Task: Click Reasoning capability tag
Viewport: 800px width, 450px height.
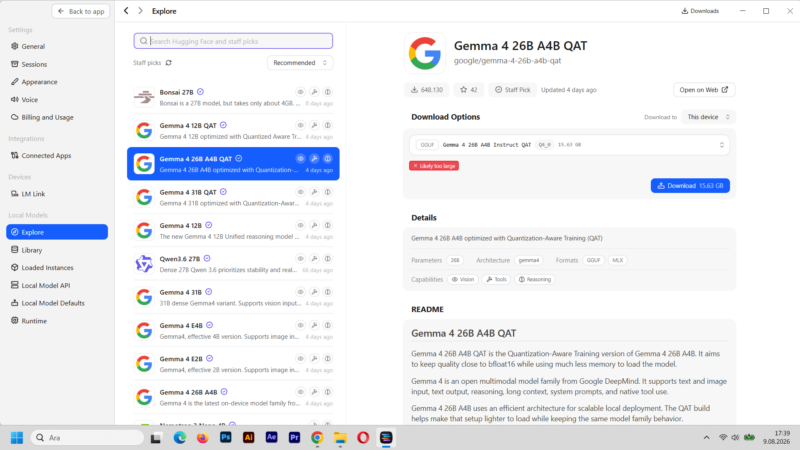Action: point(535,280)
